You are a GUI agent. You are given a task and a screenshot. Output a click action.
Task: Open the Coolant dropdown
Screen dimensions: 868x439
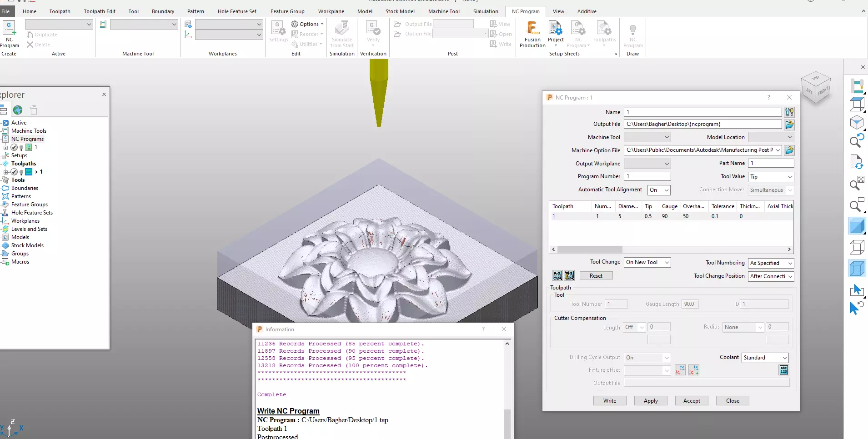765,358
